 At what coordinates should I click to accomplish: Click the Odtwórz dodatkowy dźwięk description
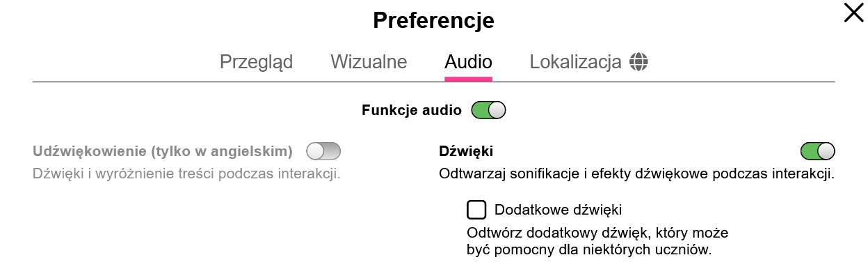pyautogui.click(x=597, y=240)
